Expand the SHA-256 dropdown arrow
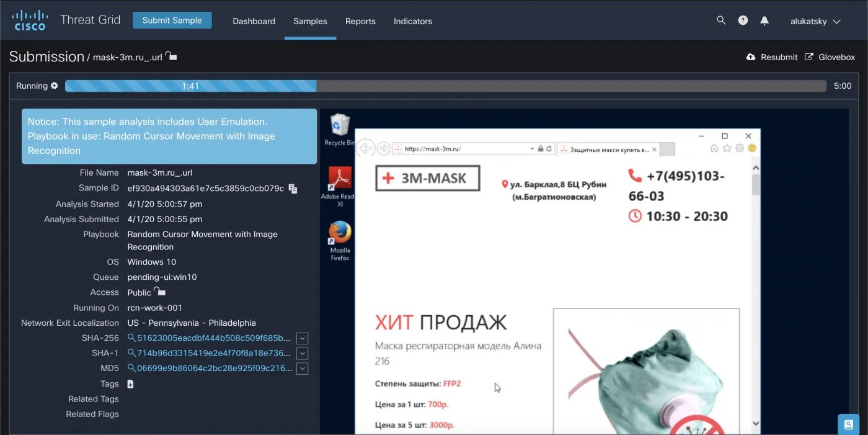This screenshot has height=435, width=868. pos(302,338)
